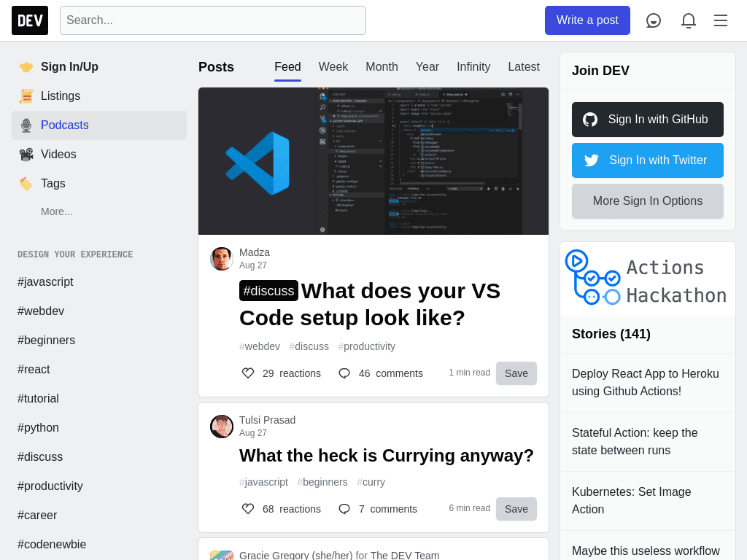This screenshot has width=747, height=560.
Task: Sign in with GitHub
Action: pyautogui.click(x=648, y=120)
